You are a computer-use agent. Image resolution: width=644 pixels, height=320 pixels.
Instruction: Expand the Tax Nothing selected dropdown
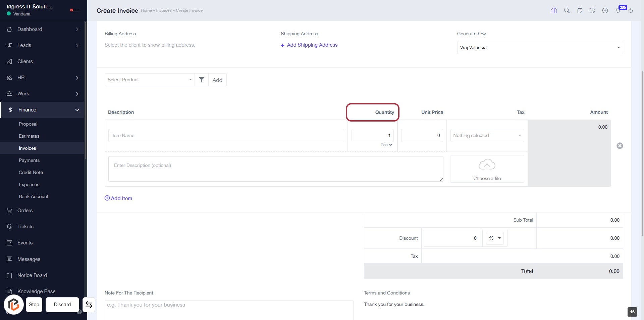tap(487, 136)
